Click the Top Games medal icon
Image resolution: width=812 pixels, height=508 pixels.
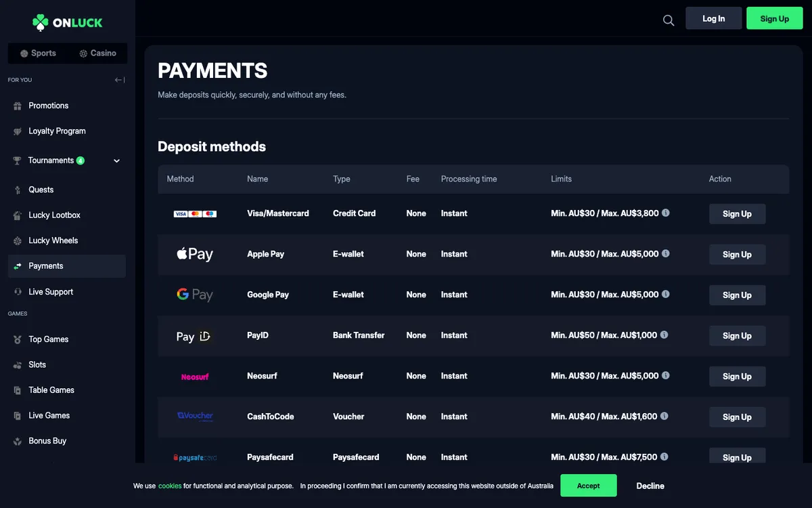(18, 339)
